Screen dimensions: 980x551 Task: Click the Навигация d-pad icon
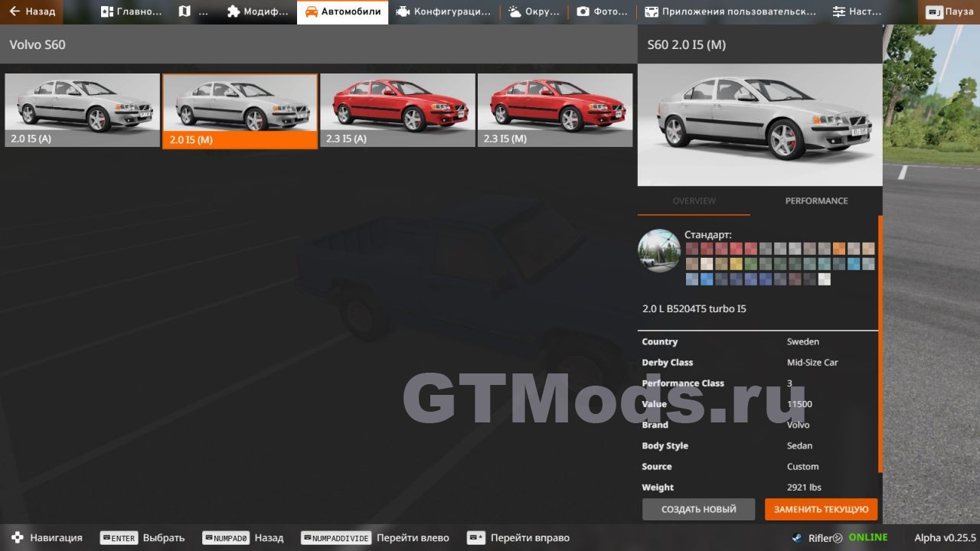pyautogui.click(x=17, y=538)
